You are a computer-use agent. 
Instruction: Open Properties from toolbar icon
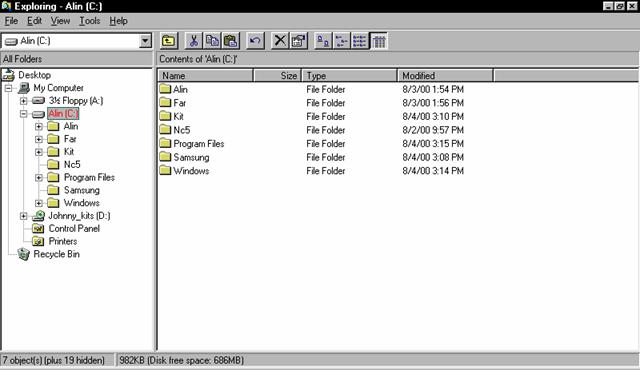click(x=299, y=41)
